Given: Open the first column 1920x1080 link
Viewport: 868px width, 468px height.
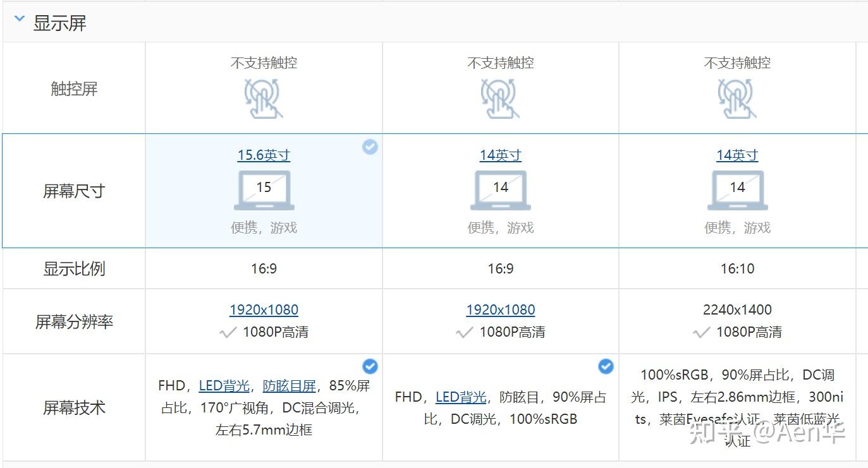Looking at the screenshot, I should point(264,310).
